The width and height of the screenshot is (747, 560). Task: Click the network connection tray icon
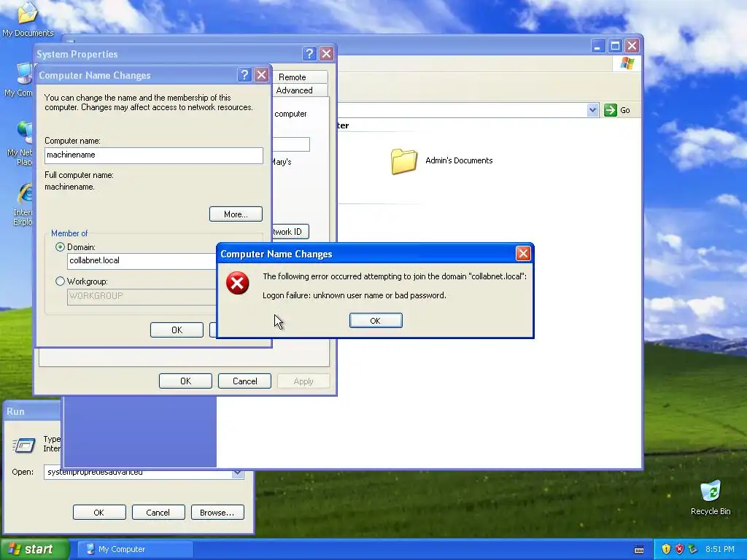[x=693, y=549]
